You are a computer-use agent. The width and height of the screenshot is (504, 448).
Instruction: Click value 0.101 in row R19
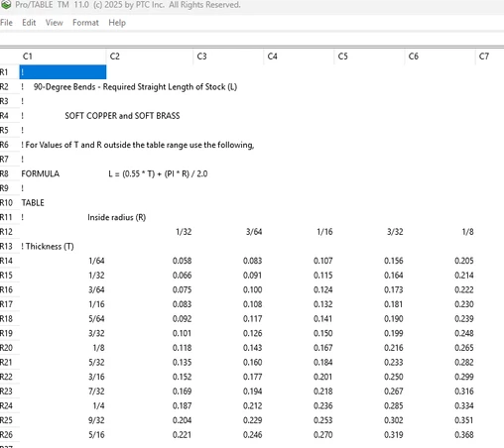(182, 333)
